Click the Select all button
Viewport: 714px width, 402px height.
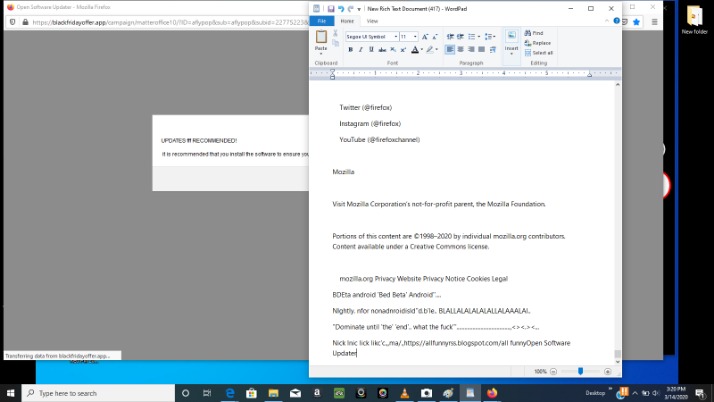pyautogui.click(x=539, y=53)
